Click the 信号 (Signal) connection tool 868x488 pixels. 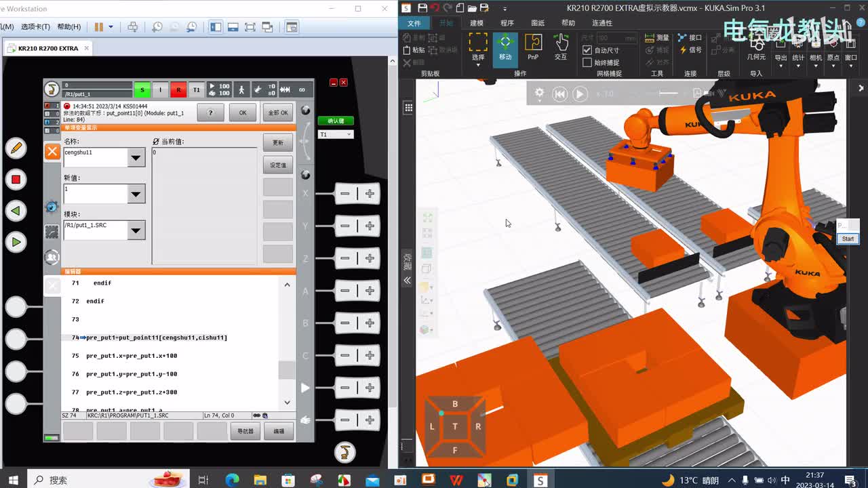point(690,50)
